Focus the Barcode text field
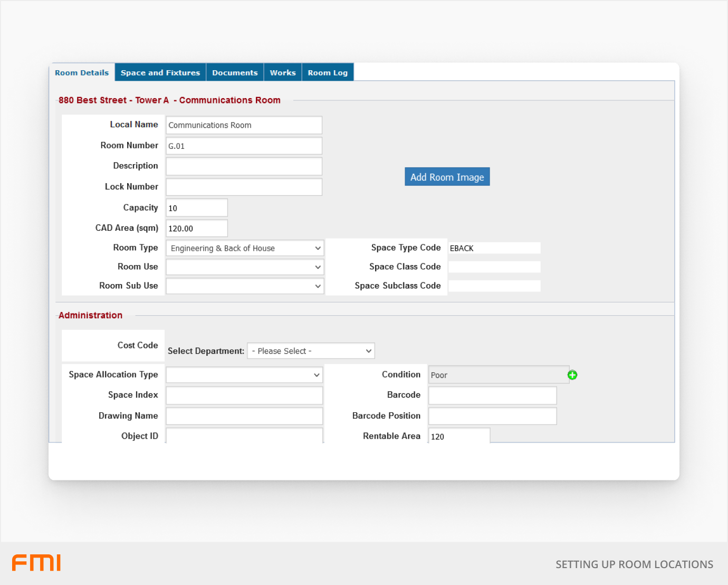 [x=492, y=395]
